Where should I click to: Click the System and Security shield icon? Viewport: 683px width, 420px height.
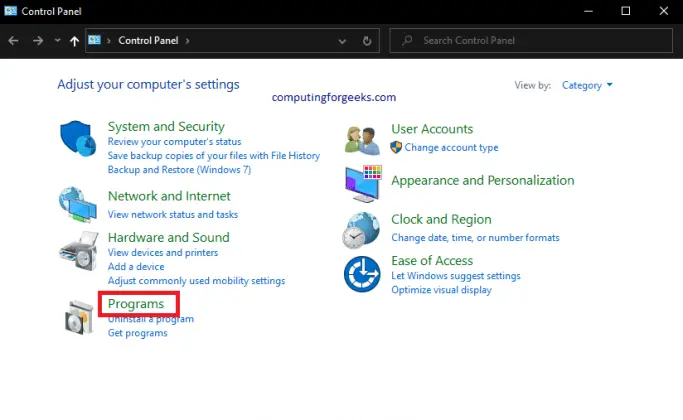(78, 138)
